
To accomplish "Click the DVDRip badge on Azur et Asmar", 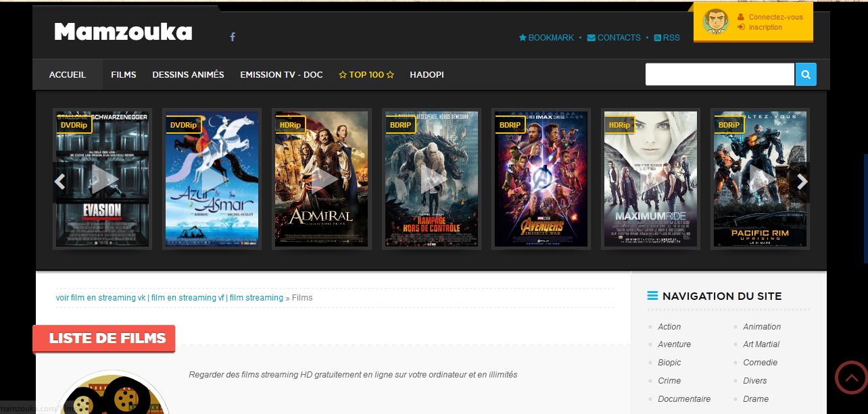I will coord(183,125).
